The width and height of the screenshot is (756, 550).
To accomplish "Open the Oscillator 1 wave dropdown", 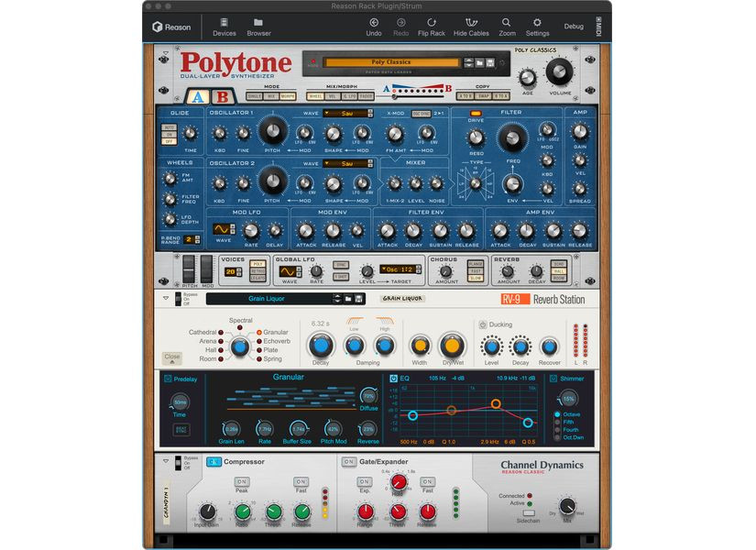I will pyautogui.click(x=347, y=114).
